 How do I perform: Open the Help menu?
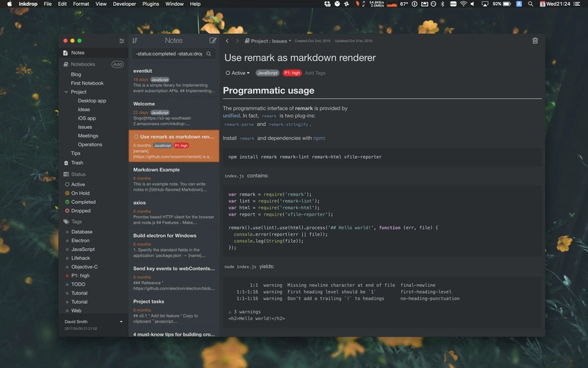click(195, 4)
